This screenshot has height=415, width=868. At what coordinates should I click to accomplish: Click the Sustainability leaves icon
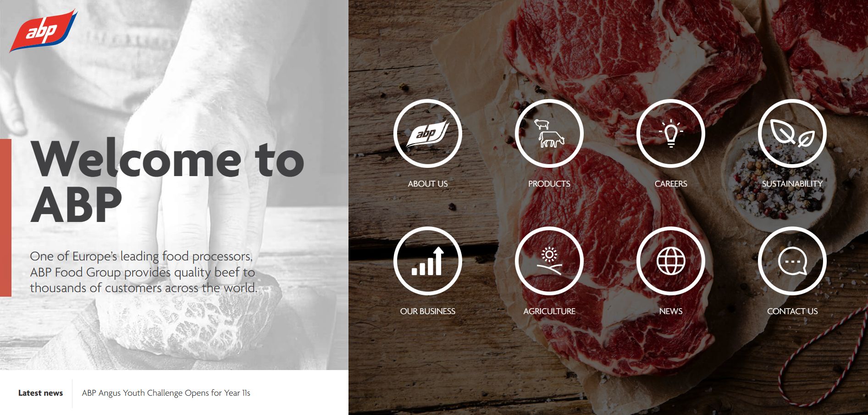(792, 133)
